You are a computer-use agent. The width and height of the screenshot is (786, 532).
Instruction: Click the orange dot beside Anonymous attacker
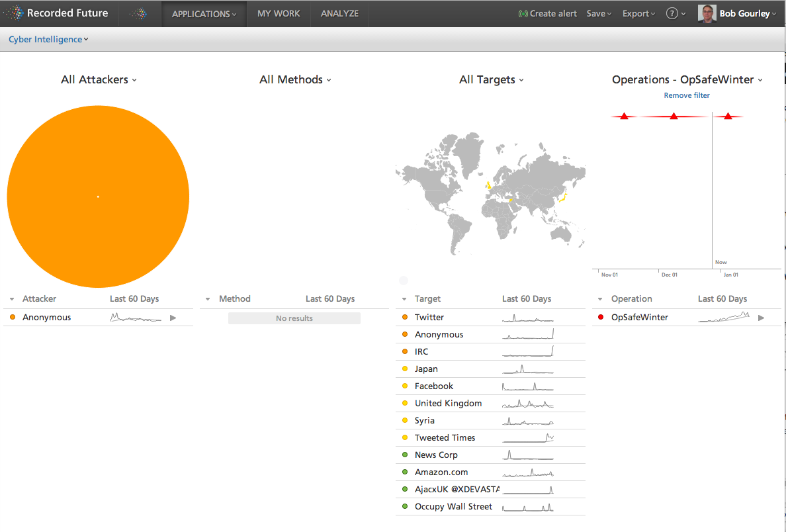(13, 318)
